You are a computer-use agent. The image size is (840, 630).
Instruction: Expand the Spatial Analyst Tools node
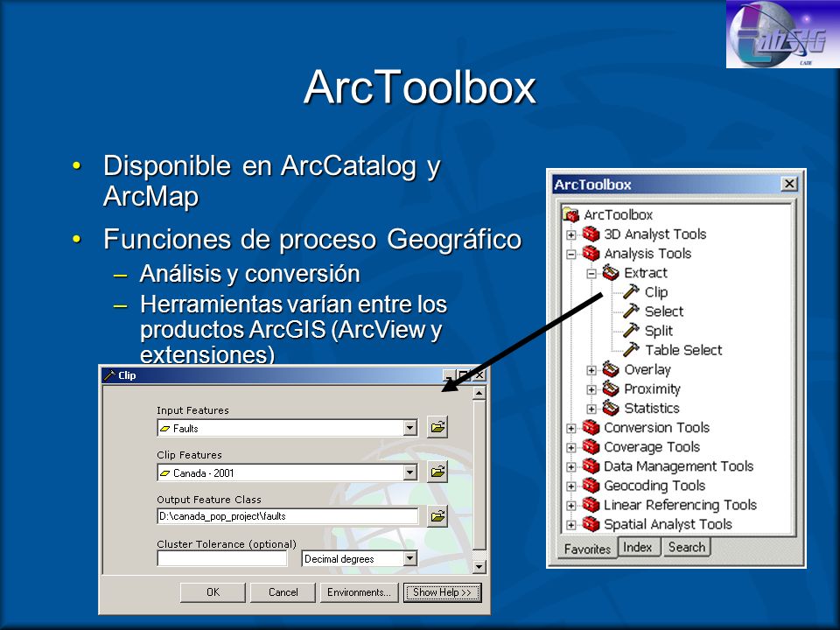(571, 525)
